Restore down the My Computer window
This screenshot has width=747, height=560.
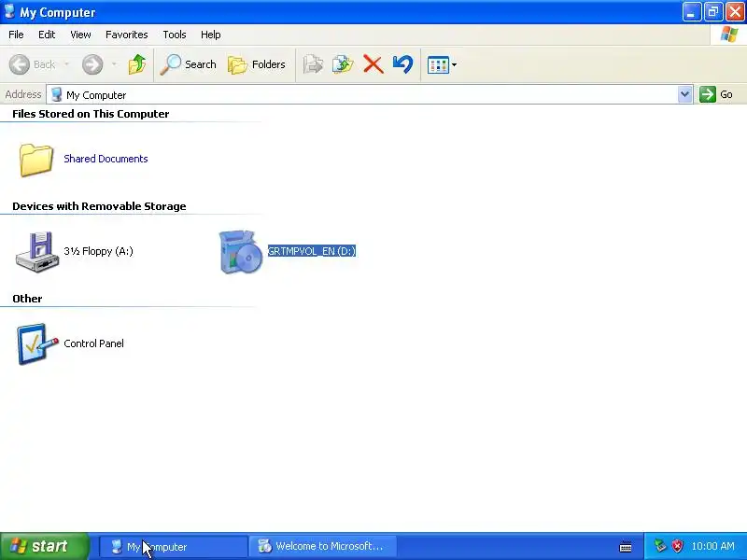tap(713, 12)
